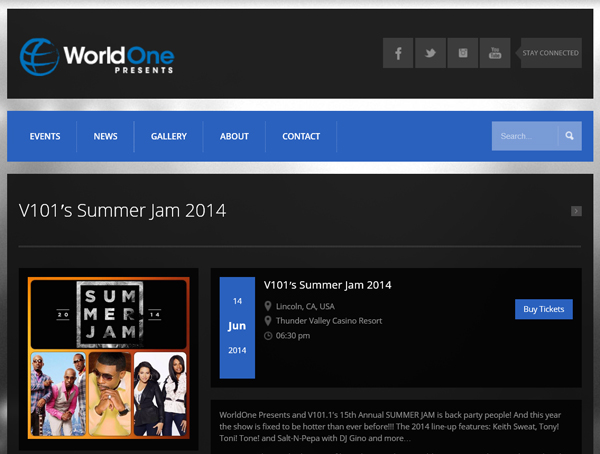600x454 pixels.
Task: Navigate to the About page
Action: click(234, 137)
